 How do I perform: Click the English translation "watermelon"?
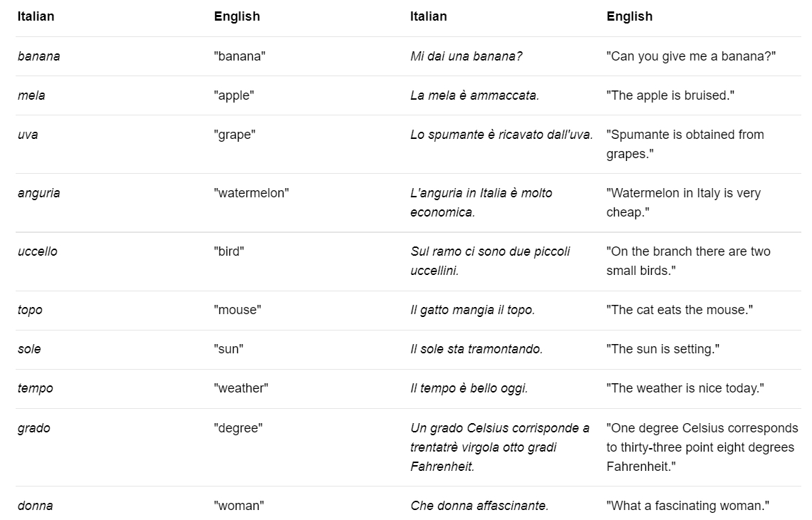point(251,193)
